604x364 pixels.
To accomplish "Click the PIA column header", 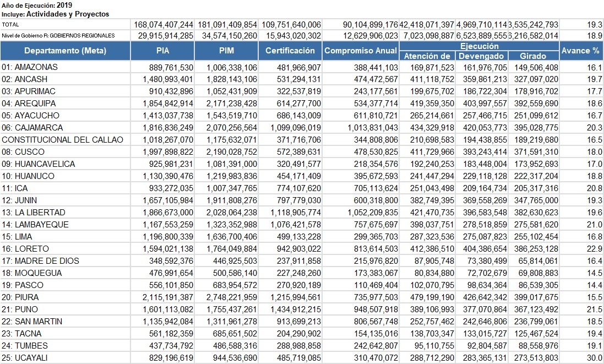I will [x=162, y=51].
